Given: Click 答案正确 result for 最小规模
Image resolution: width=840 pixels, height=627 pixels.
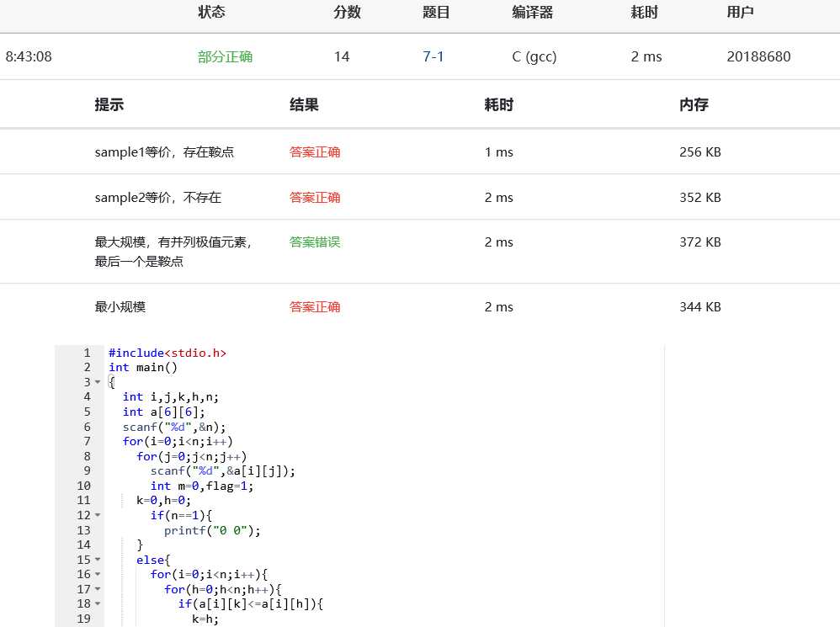Looking at the screenshot, I should tap(315, 307).
